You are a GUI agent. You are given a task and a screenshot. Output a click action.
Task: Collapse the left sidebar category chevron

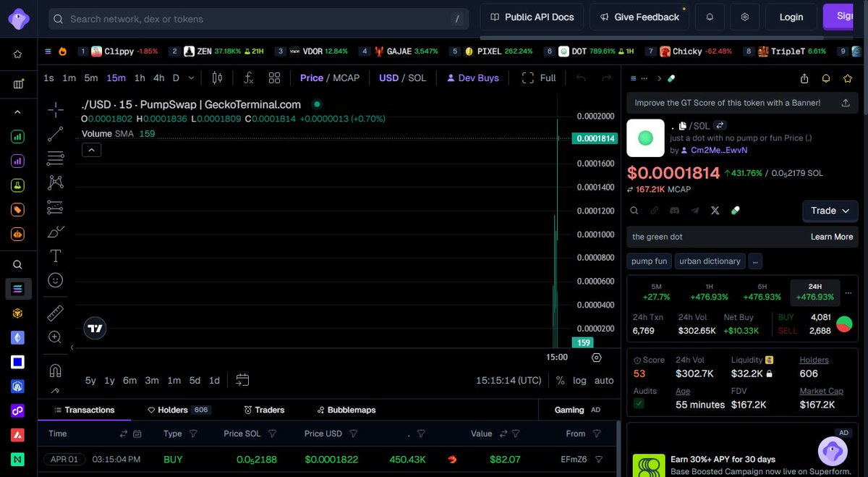coord(18,112)
